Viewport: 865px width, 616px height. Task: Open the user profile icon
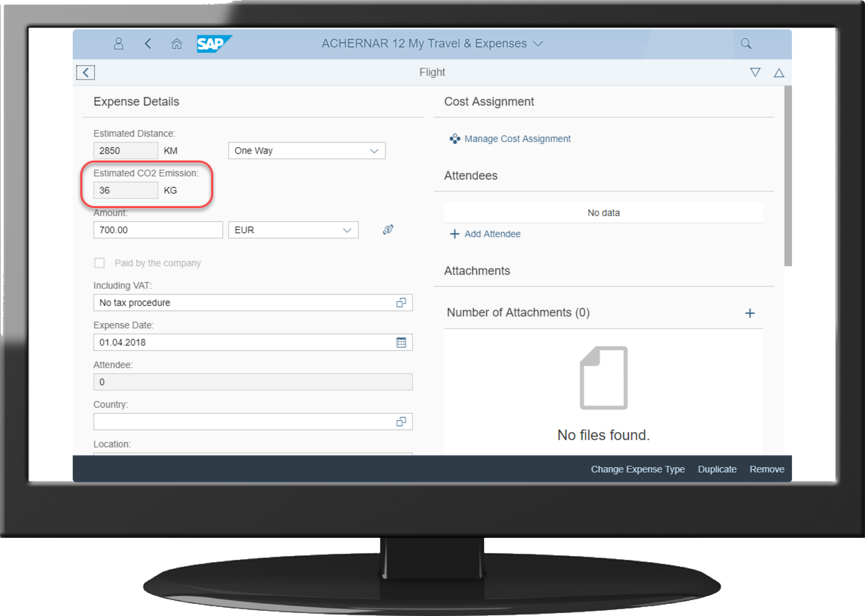point(119,44)
